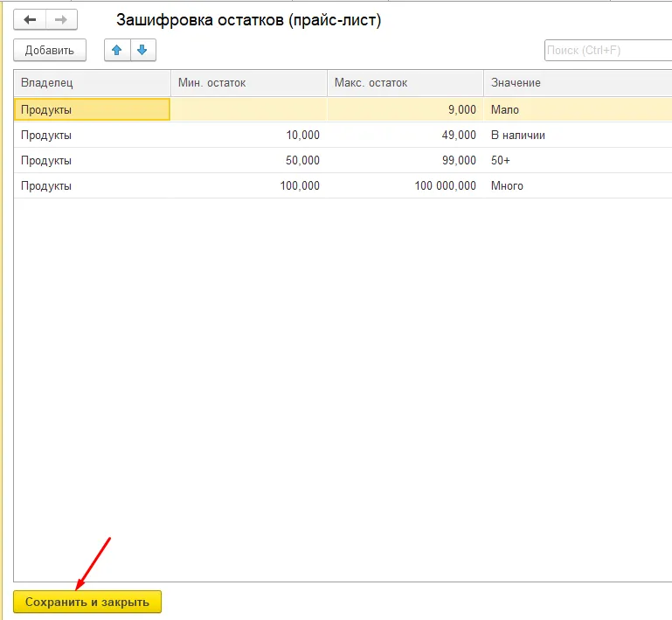Screen dimensions: 672x620
Task: Select the 10,000 min remainder cell
Action: [249, 135]
